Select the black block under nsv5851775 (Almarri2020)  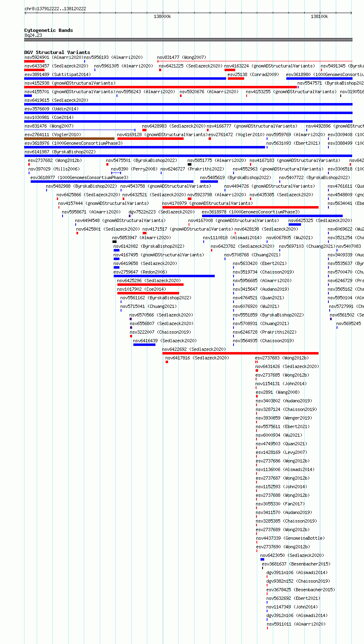(x=189, y=164)
